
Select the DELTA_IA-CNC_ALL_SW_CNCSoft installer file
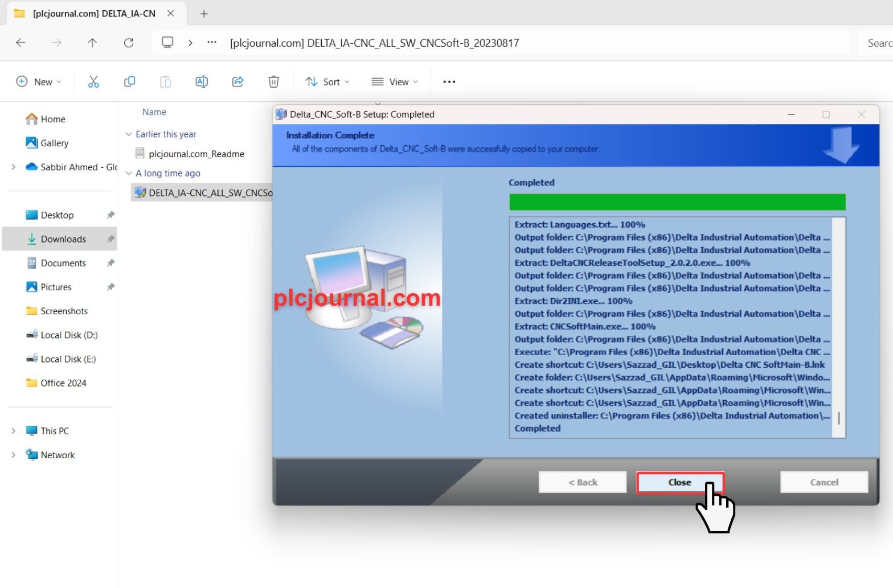tap(202, 192)
